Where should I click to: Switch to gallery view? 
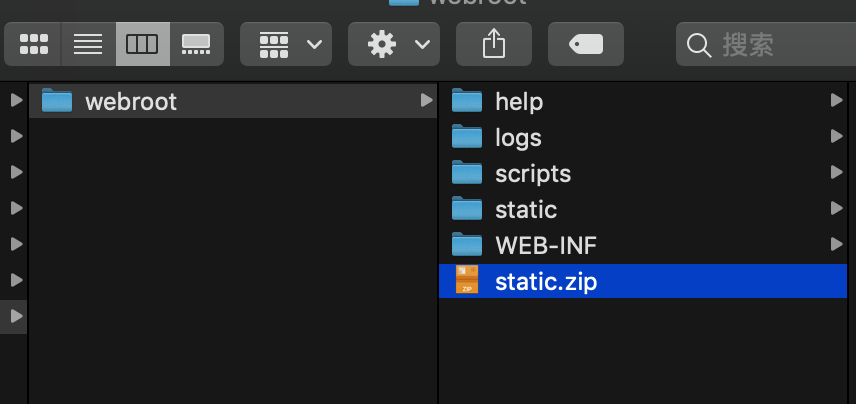[x=196, y=44]
